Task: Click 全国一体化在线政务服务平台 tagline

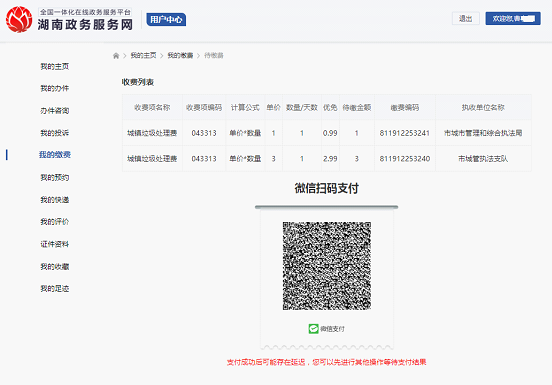Action: [85, 12]
